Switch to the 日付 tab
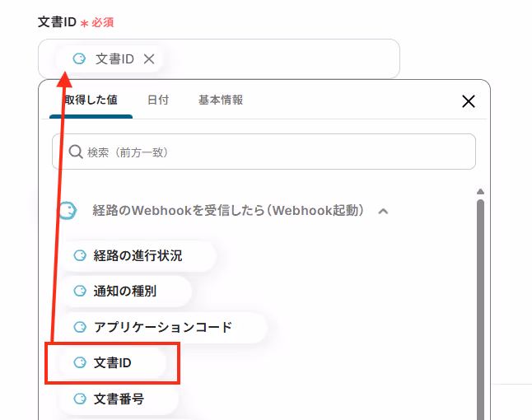 pyautogui.click(x=158, y=100)
